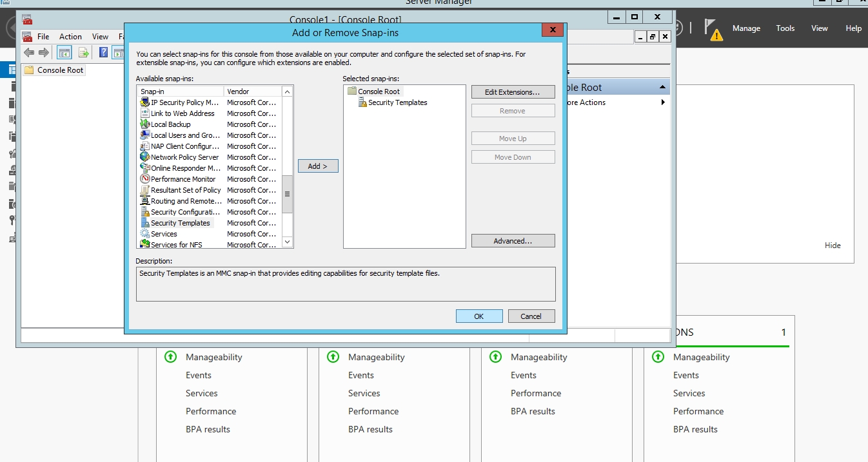The image size is (868, 462).
Task: Open the File menu in console
Action: point(43,37)
